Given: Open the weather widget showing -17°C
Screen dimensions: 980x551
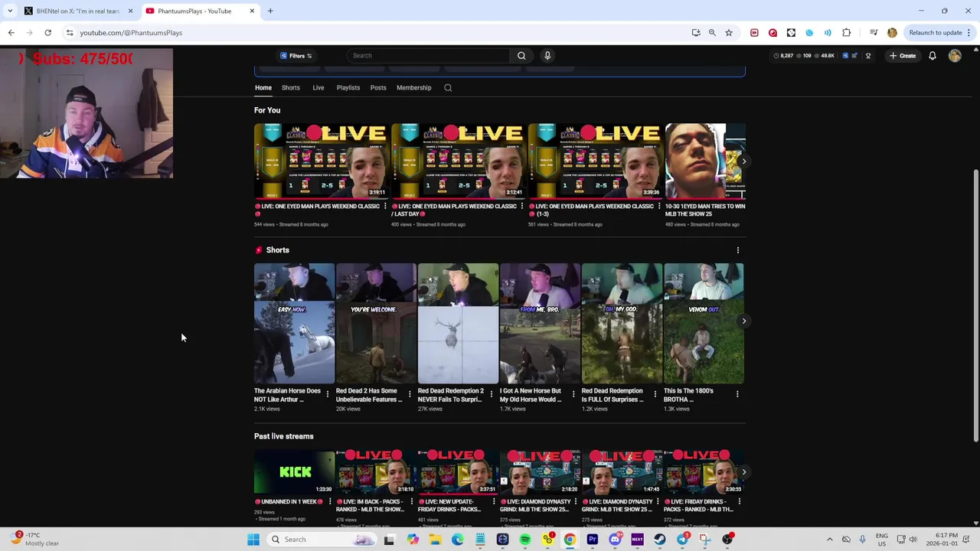Looking at the screenshot, I should pos(34,540).
